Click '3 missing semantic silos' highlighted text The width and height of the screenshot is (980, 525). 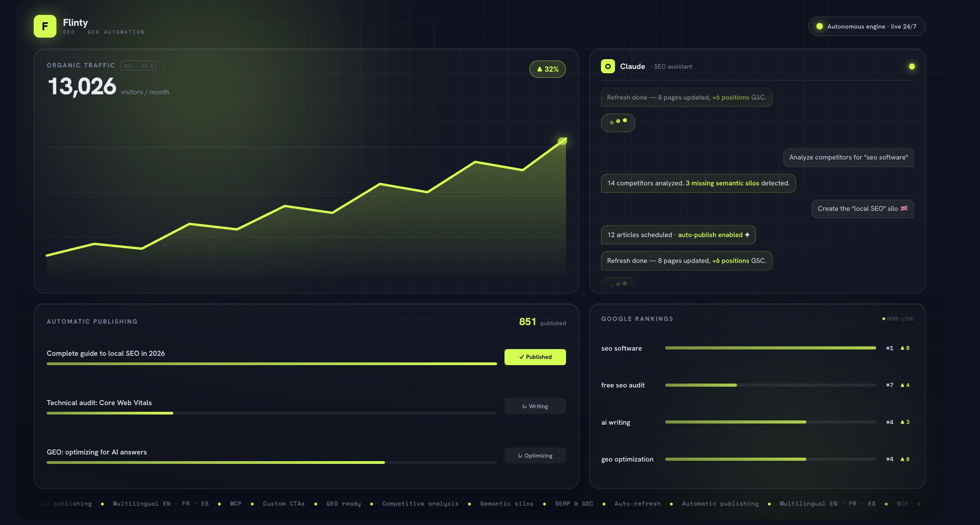722,183
